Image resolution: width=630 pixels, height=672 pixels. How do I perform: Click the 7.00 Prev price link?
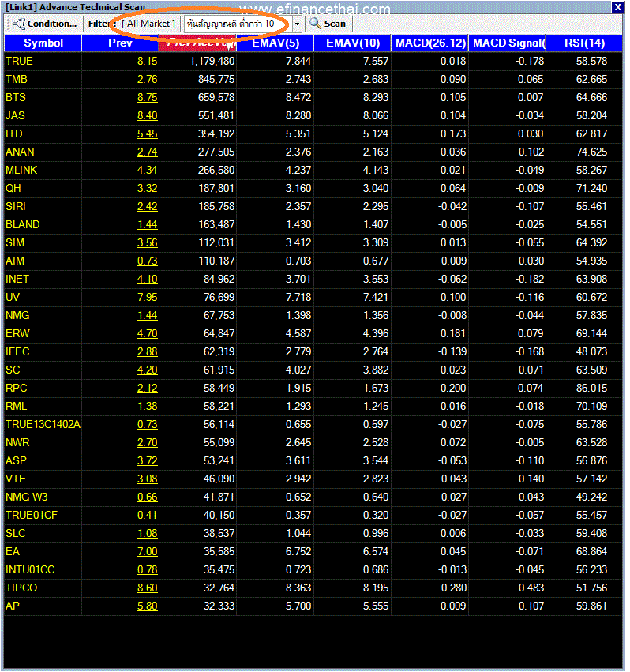[148, 551]
